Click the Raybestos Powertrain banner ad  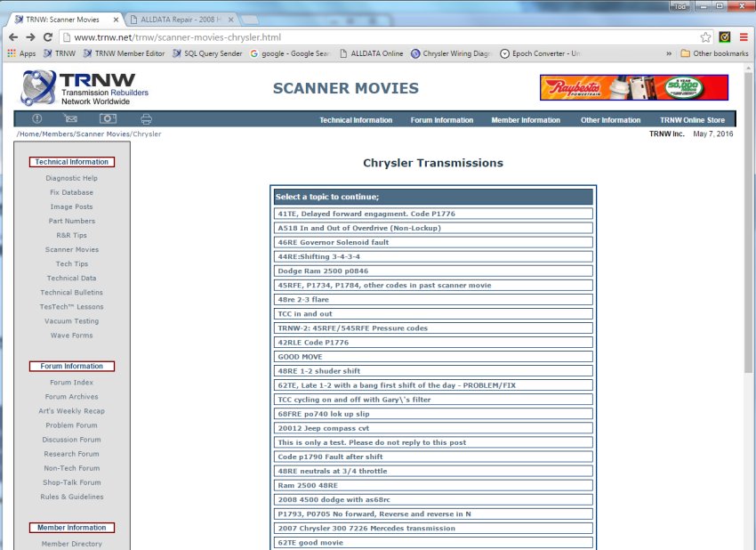point(633,87)
